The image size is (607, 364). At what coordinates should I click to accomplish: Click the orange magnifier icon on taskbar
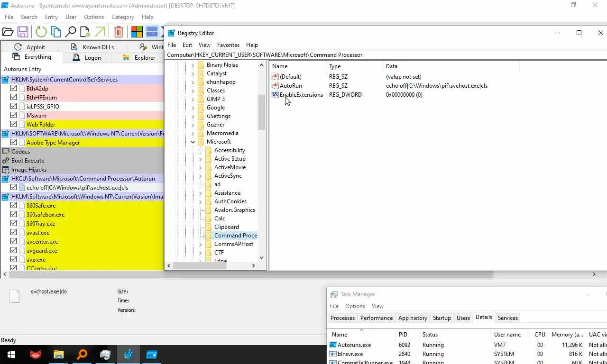point(82,355)
